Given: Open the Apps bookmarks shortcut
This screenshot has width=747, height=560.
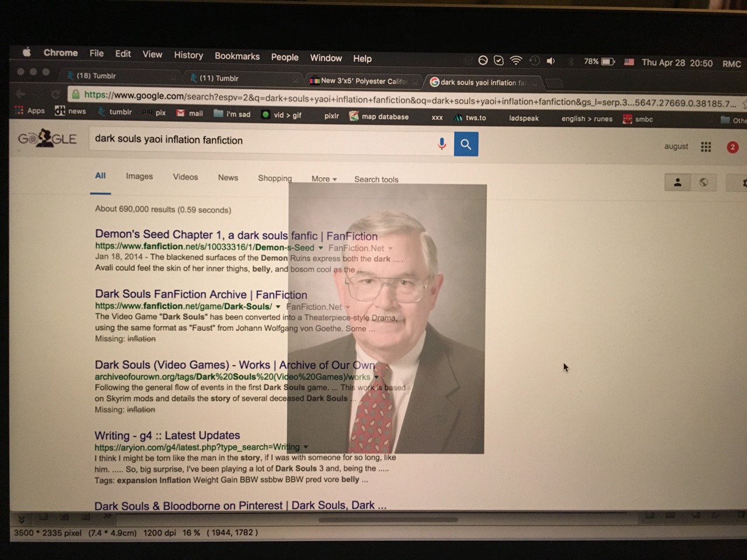Looking at the screenshot, I should point(30,110).
